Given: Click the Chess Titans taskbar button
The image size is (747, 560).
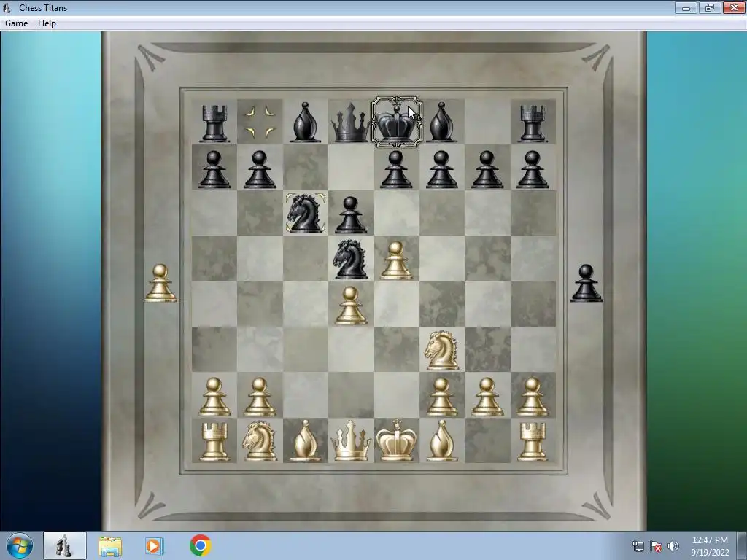Looking at the screenshot, I should click(x=65, y=545).
